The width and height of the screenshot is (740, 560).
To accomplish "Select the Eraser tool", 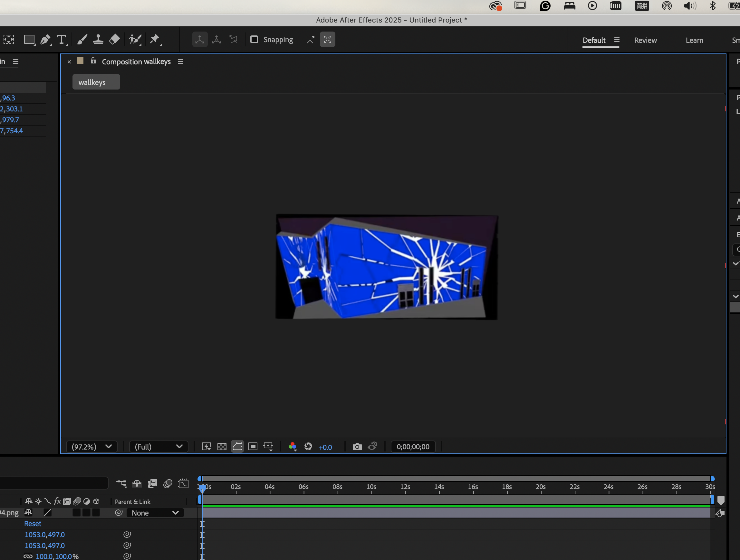I will click(x=114, y=40).
